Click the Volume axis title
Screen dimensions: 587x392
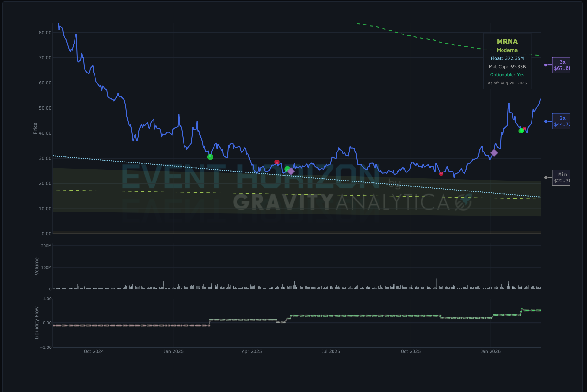[36, 266]
